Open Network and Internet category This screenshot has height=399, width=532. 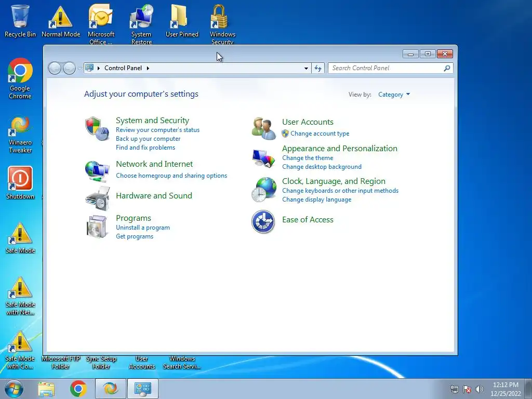tap(154, 164)
